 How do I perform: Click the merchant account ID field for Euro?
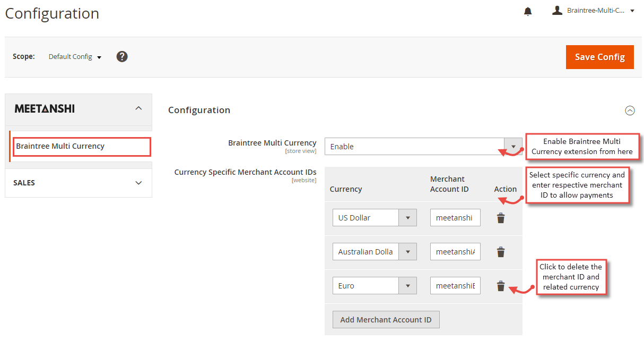tap(455, 286)
